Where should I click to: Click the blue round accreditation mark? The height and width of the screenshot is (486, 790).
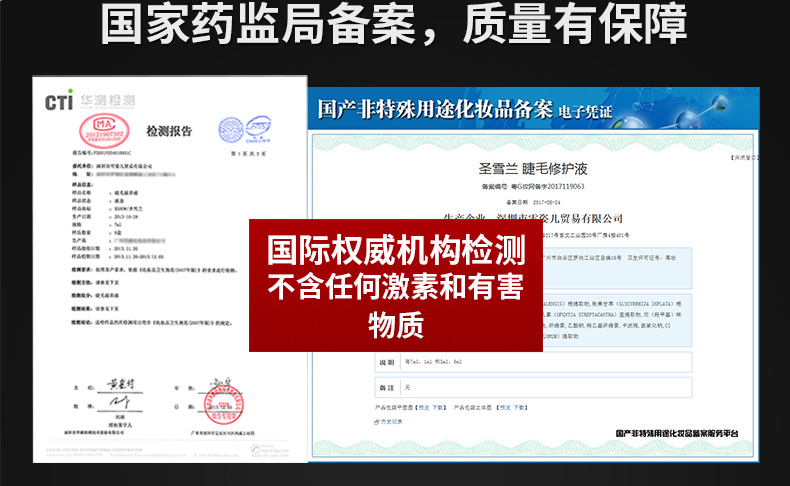point(231,129)
